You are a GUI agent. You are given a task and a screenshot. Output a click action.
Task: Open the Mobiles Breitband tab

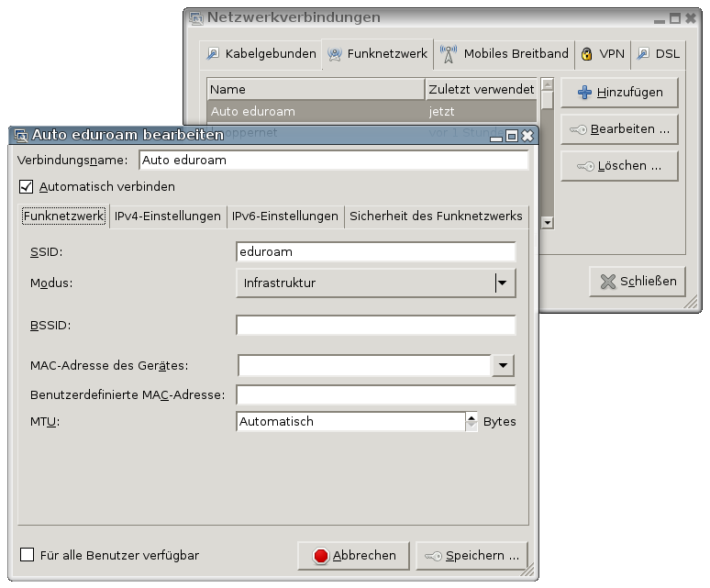point(504,54)
